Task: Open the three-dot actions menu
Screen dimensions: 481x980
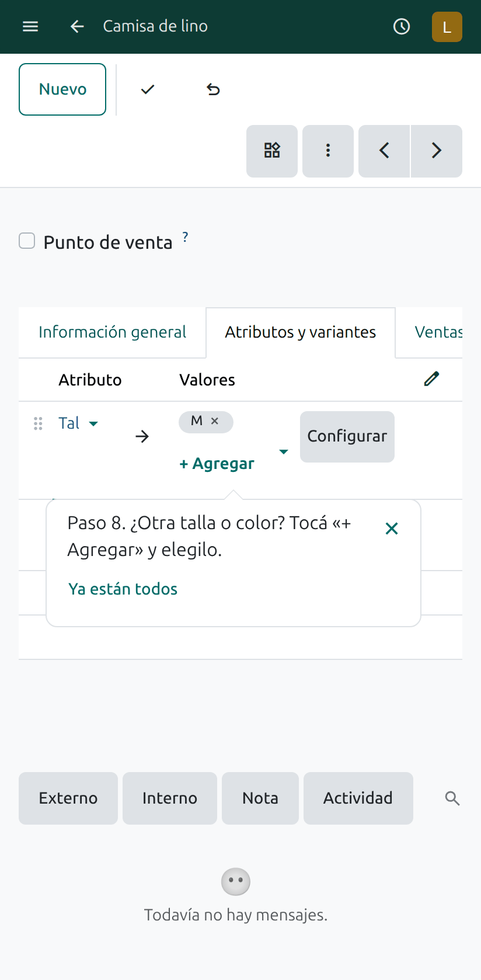Action: pos(328,151)
